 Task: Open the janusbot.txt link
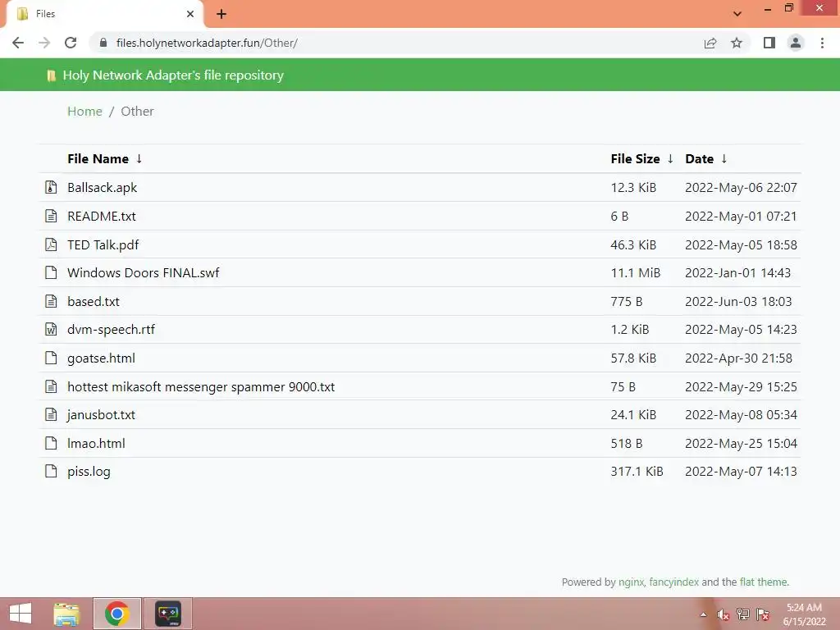click(101, 414)
